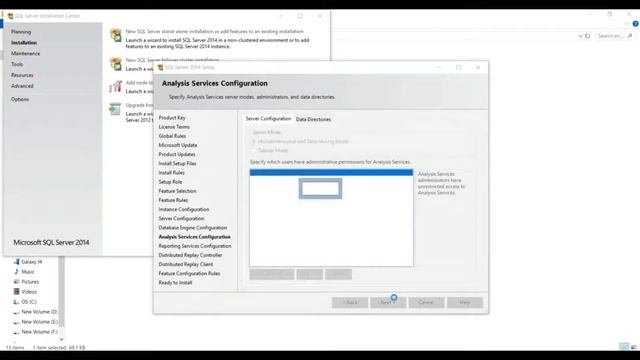The width and height of the screenshot is (640, 360).
Task: Click Setup Role step
Action: pos(170,182)
